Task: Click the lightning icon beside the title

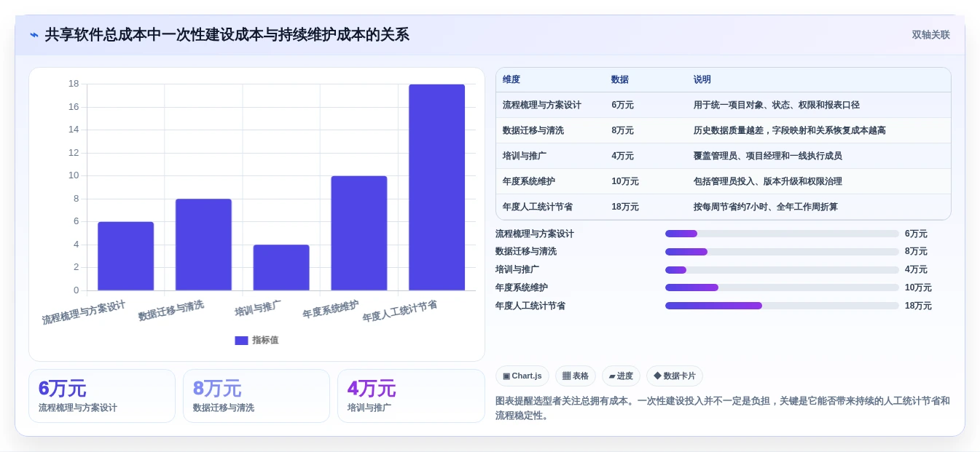Action: 34,35
